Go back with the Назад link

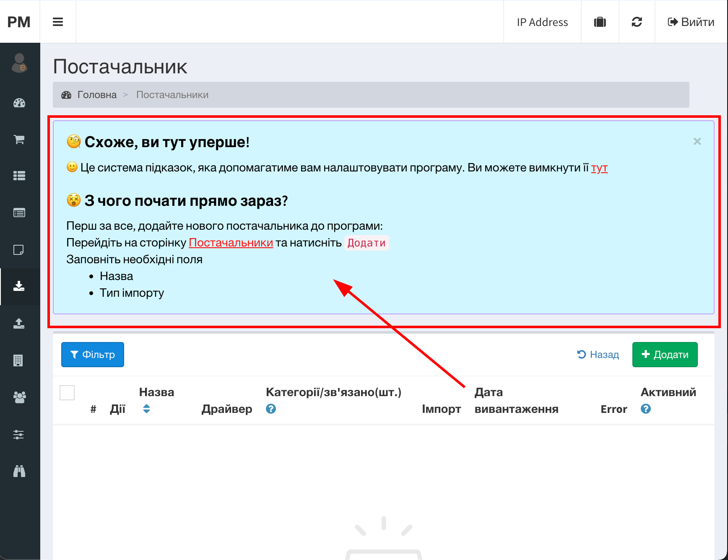pos(598,355)
